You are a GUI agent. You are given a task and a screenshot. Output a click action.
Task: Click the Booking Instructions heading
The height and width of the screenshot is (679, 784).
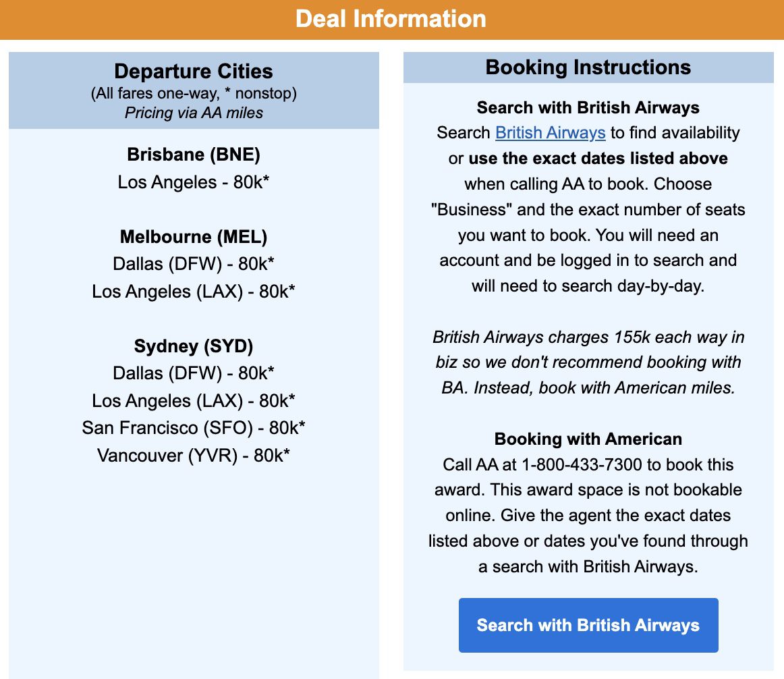point(588,67)
